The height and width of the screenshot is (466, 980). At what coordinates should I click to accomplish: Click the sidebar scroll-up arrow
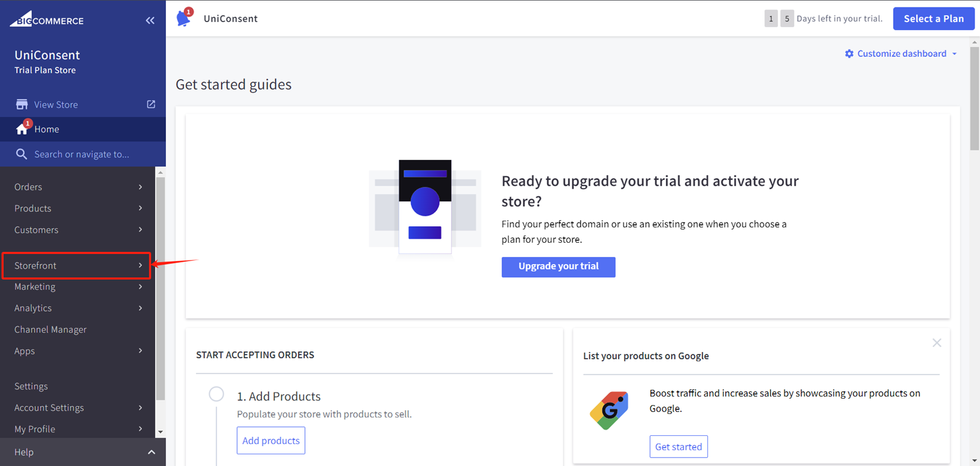pyautogui.click(x=160, y=172)
